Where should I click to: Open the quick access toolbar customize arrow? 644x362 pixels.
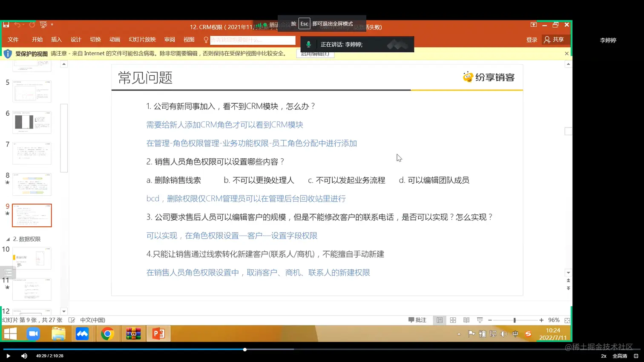point(52,25)
